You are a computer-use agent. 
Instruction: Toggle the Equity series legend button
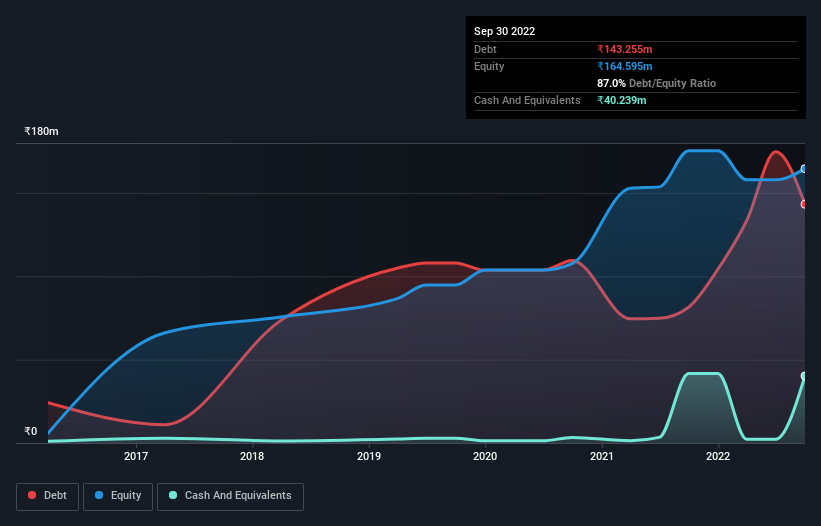tap(118, 496)
